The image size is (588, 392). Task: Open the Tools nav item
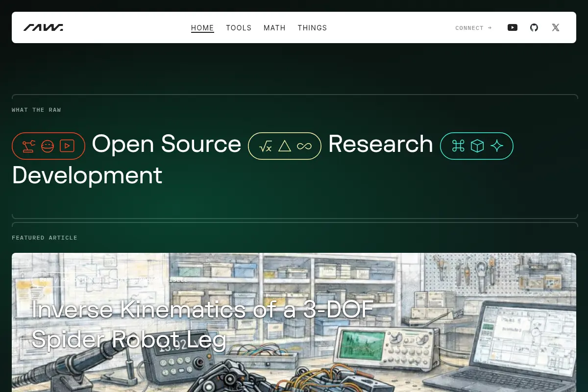pos(239,28)
